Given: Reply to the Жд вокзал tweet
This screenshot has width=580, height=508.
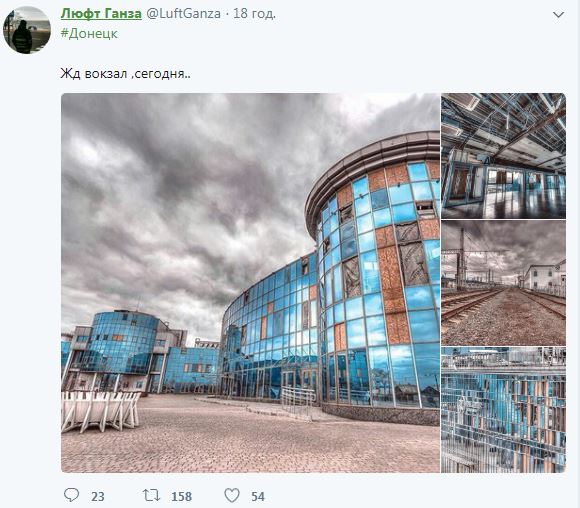Looking at the screenshot, I should pyautogui.click(x=71, y=495).
